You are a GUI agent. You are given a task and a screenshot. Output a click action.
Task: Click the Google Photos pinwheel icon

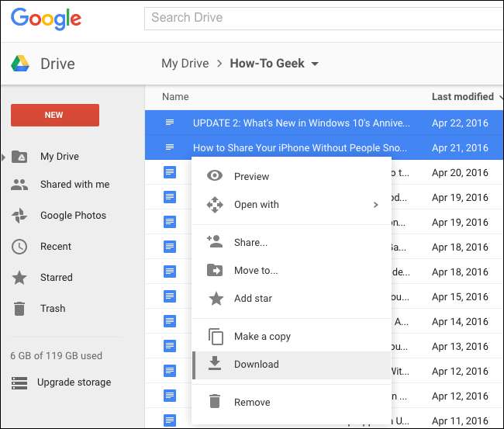pos(19,216)
